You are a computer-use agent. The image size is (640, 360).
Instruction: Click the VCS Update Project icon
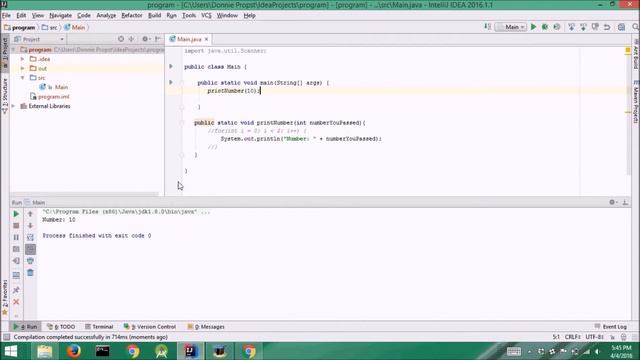(571, 27)
